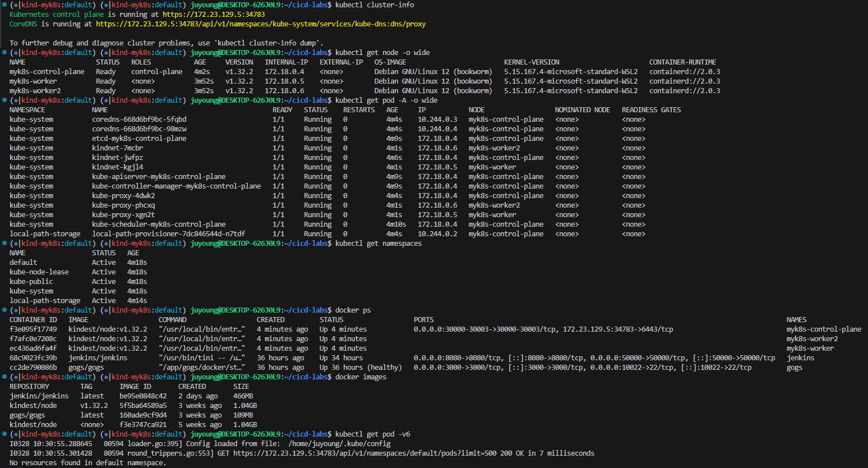Click pod name kube-proxy-phcxq
This screenshot has height=468, width=868.
(x=123, y=205)
